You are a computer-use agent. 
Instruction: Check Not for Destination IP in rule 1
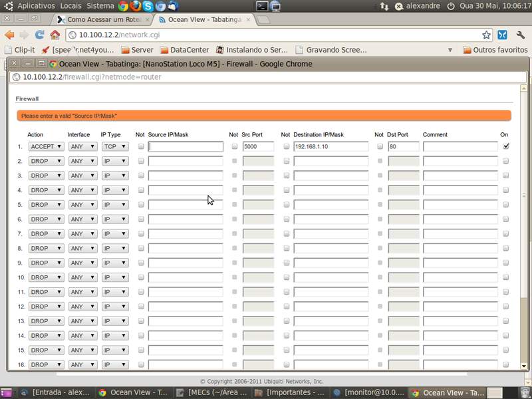tap(287, 146)
